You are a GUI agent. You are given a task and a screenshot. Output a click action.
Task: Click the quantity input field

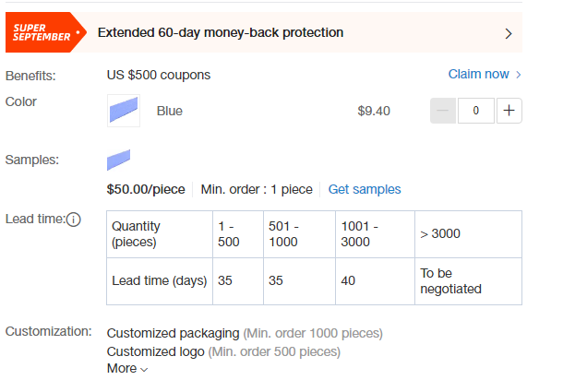(475, 111)
